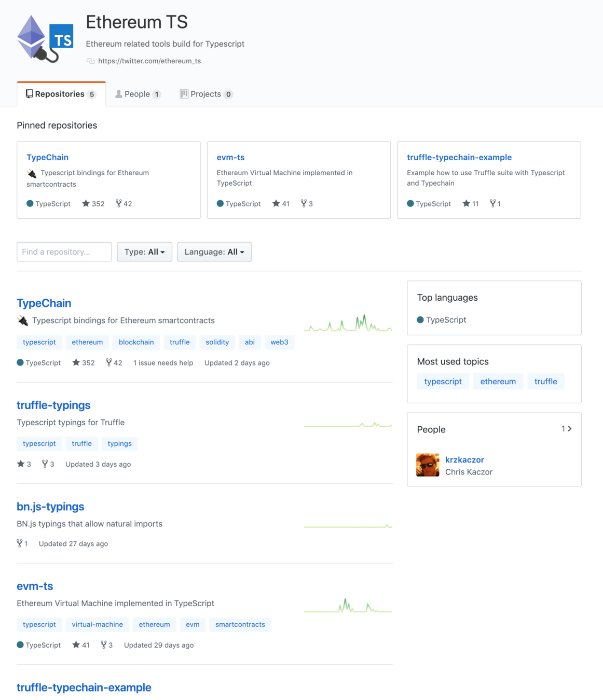
Task: Open the truffle-typings repository
Action: [53, 405]
